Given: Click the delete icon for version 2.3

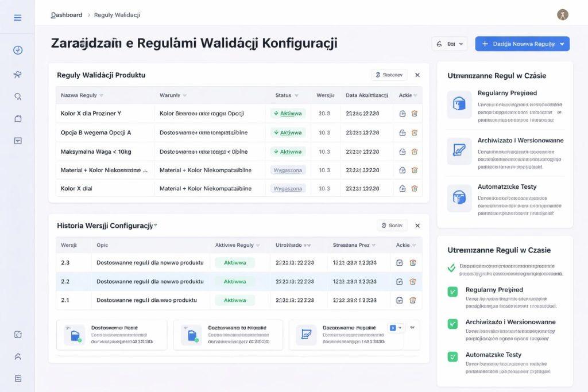Looking at the screenshot, I should (413, 263).
